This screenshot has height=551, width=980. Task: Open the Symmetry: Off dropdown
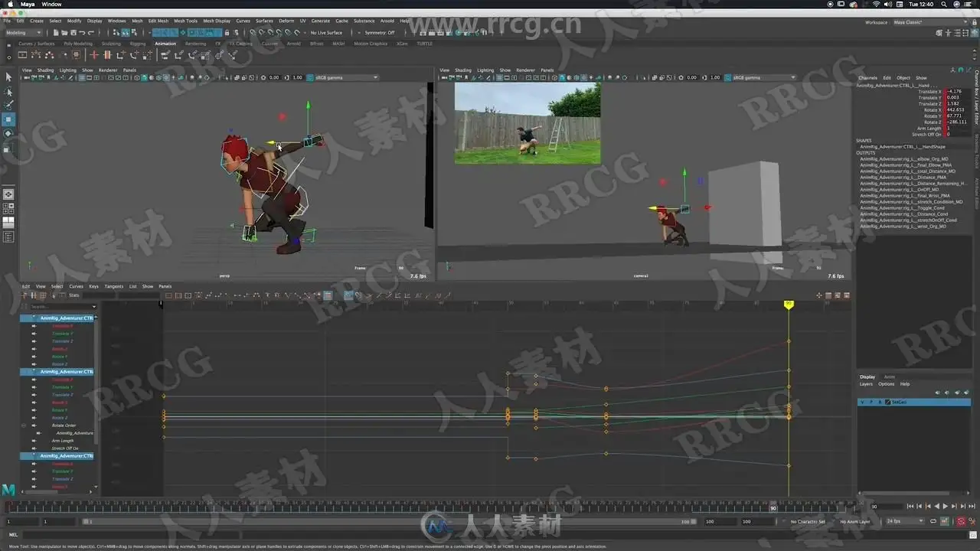pos(380,33)
